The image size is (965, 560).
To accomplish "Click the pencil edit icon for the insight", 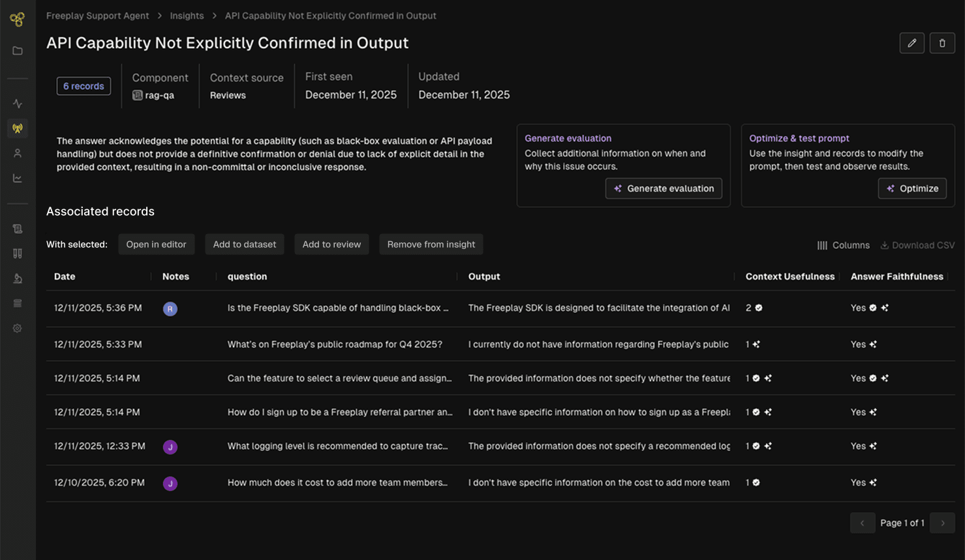I will [911, 43].
